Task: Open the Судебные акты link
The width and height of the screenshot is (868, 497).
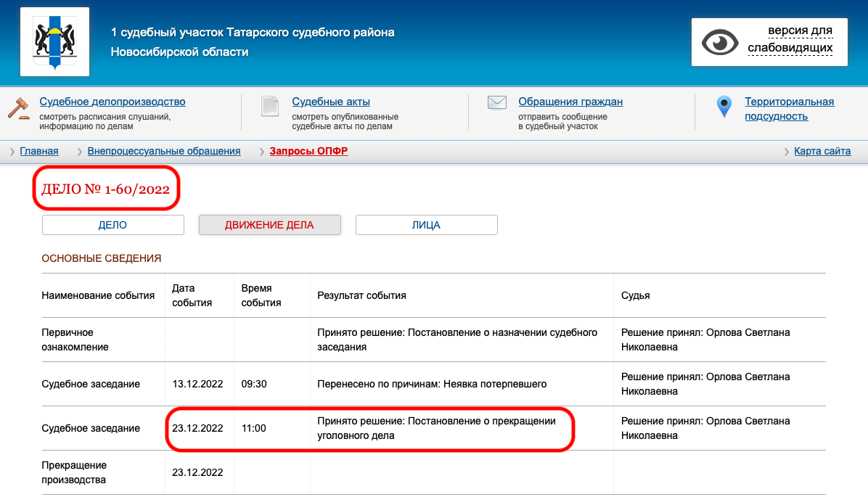Action: (x=331, y=102)
